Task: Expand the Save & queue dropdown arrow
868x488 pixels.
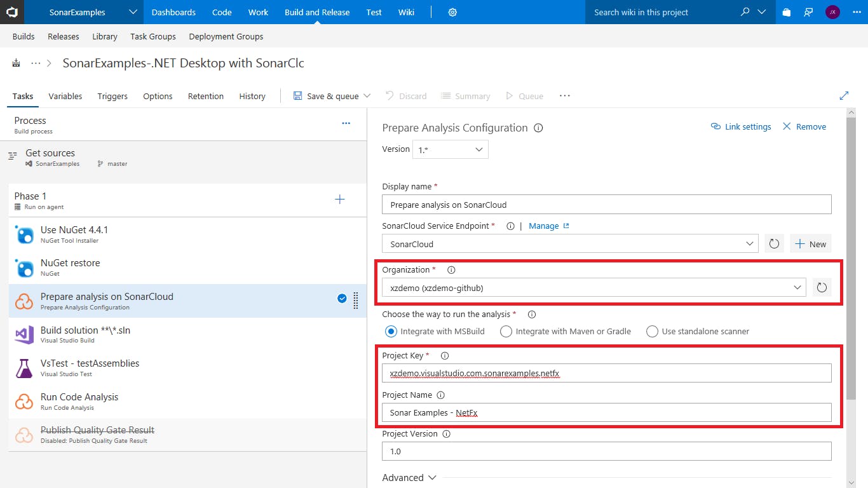Action: pos(367,96)
